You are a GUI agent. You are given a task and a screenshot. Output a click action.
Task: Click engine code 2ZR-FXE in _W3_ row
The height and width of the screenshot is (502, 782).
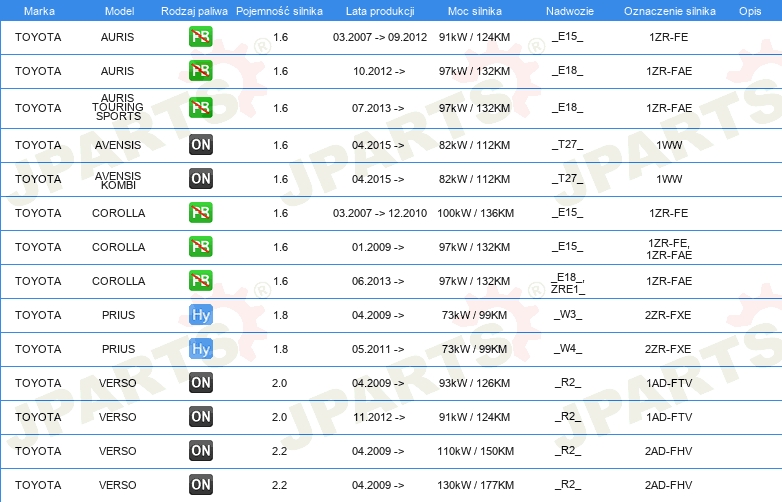668,315
